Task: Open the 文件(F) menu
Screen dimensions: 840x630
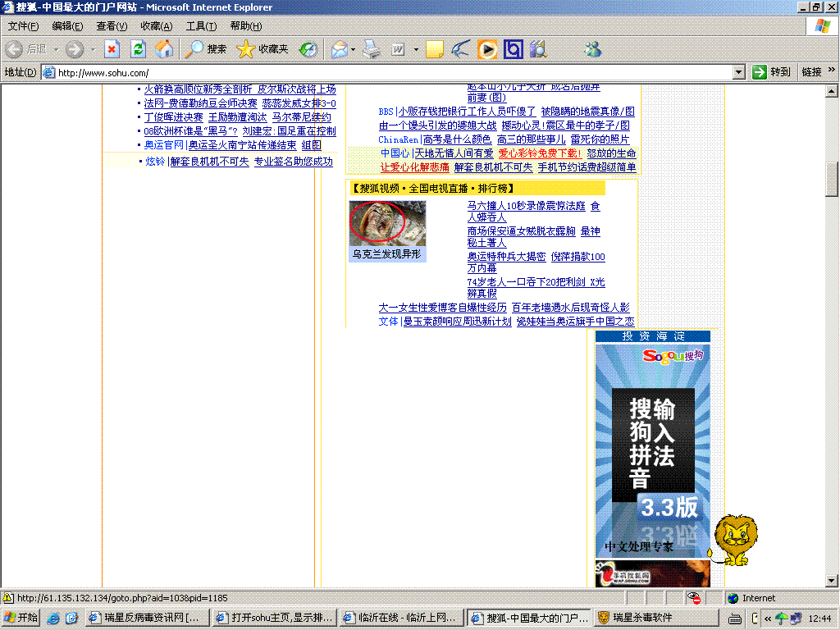Action: (x=23, y=25)
